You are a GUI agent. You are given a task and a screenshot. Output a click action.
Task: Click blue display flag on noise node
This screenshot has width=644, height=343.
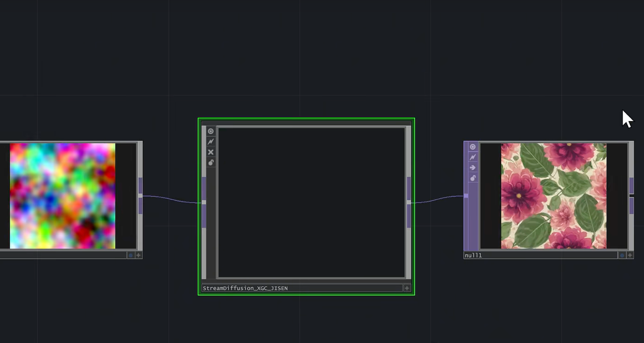pos(131,255)
